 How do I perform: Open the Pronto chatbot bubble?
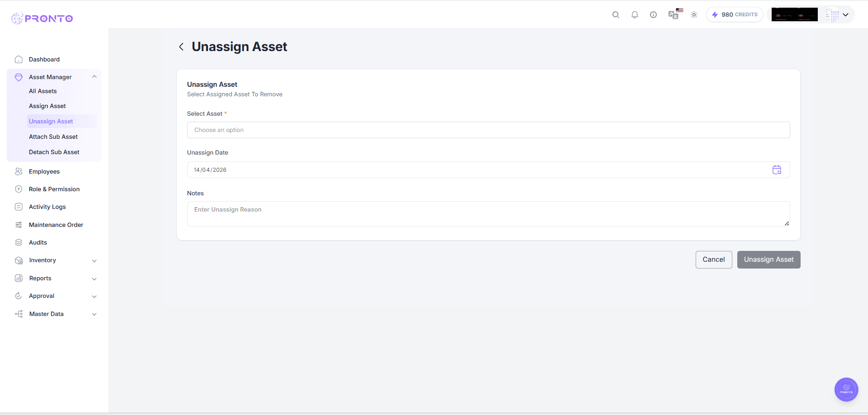coord(845,389)
